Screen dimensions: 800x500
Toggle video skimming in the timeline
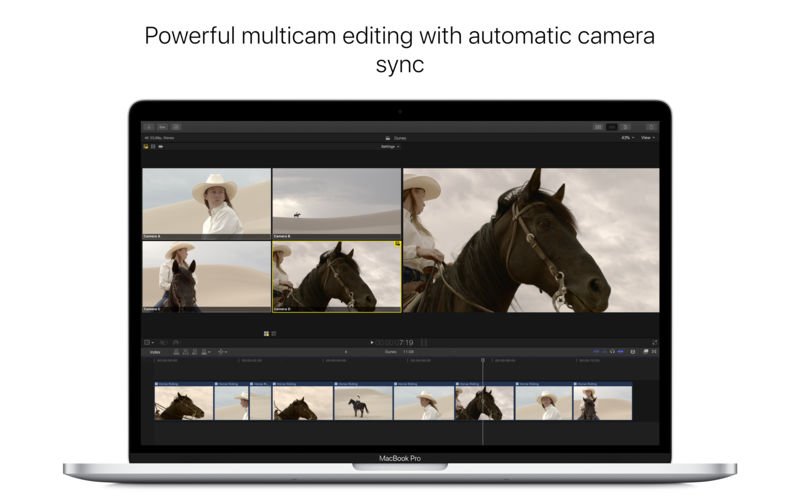pyautogui.click(x=596, y=352)
